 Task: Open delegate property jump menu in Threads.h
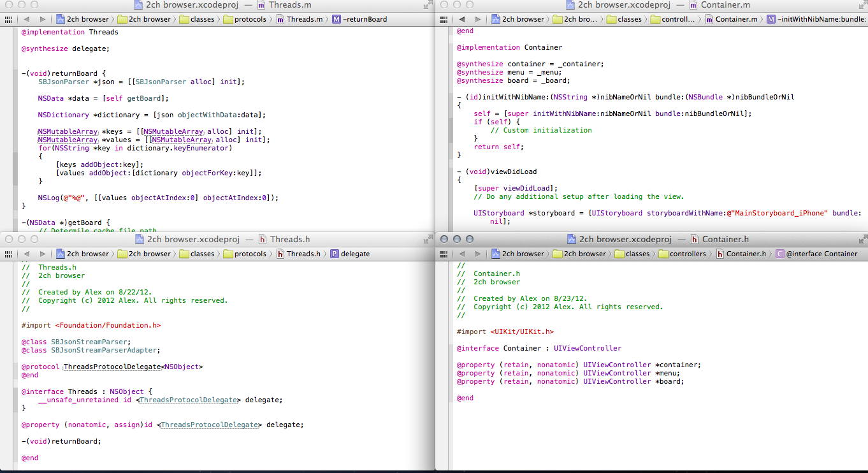[350, 254]
